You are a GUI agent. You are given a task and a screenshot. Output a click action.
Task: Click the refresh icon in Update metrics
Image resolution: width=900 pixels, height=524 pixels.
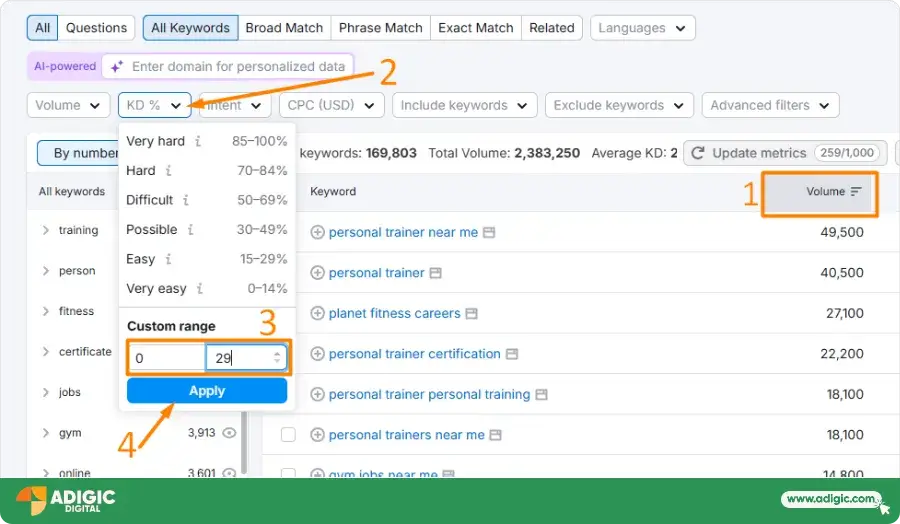click(x=698, y=153)
